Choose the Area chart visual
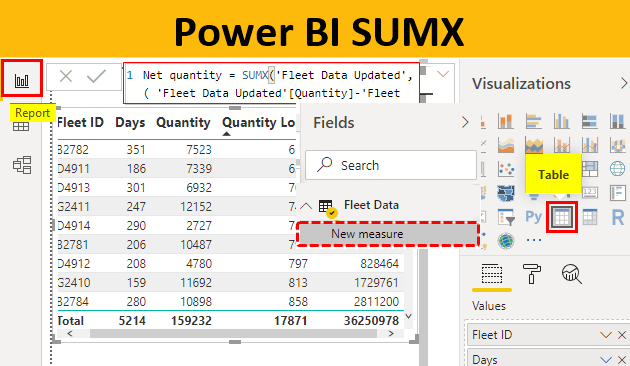 tap(506, 145)
